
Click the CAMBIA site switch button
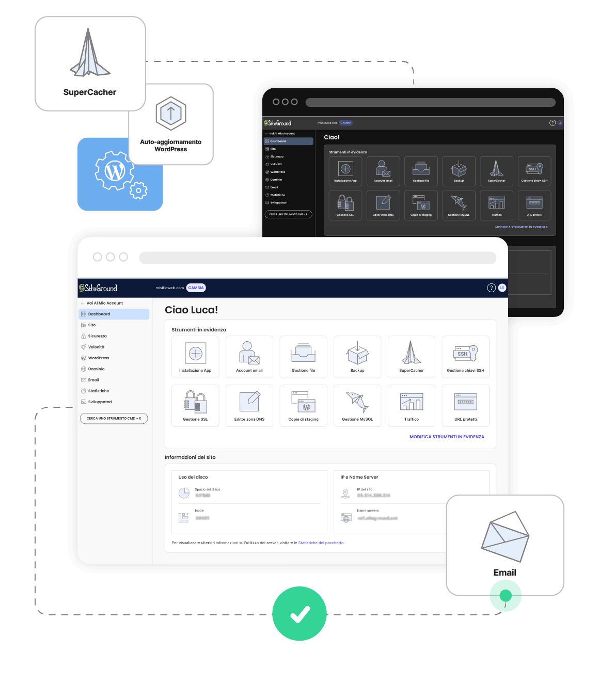coord(196,288)
